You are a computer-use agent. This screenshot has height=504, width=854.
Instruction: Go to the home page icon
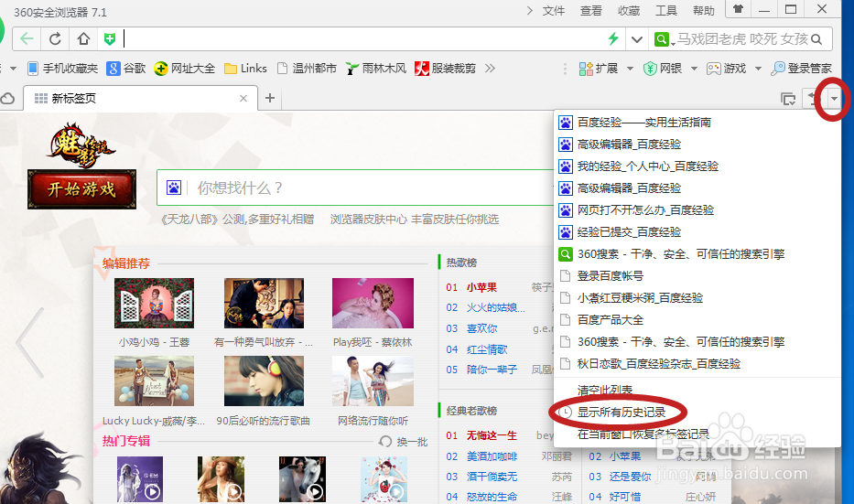pyautogui.click(x=83, y=39)
